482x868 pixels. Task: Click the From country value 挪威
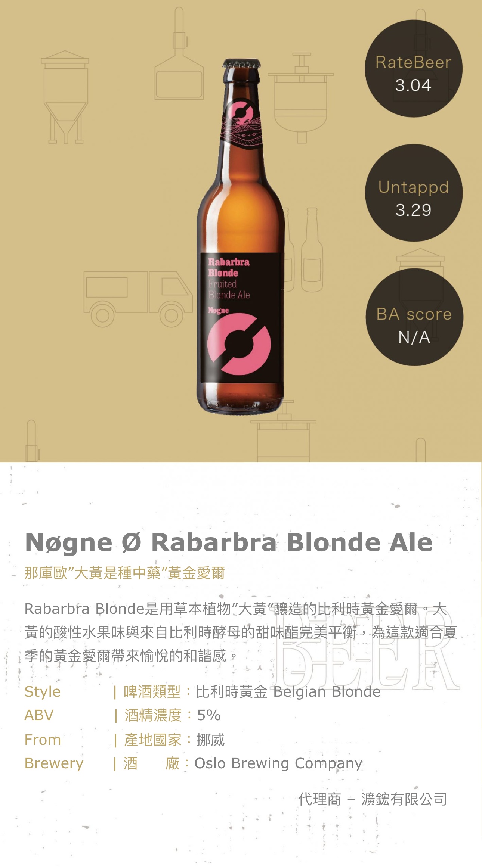[x=211, y=740]
